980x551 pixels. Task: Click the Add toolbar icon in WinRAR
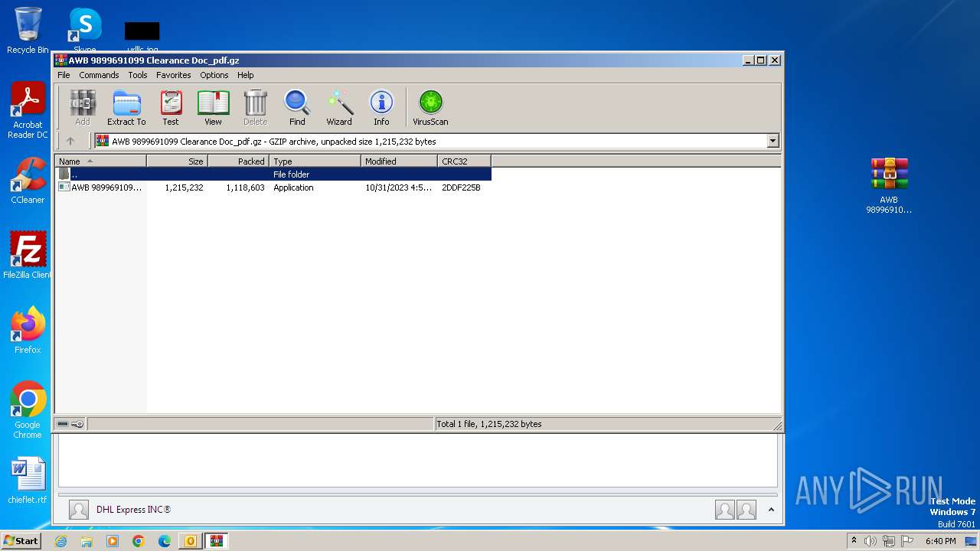83,108
